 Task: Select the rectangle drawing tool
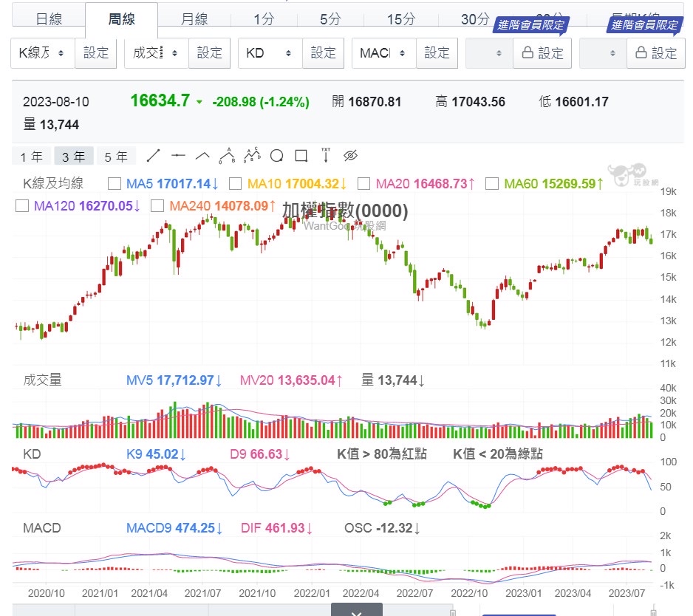click(x=301, y=156)
